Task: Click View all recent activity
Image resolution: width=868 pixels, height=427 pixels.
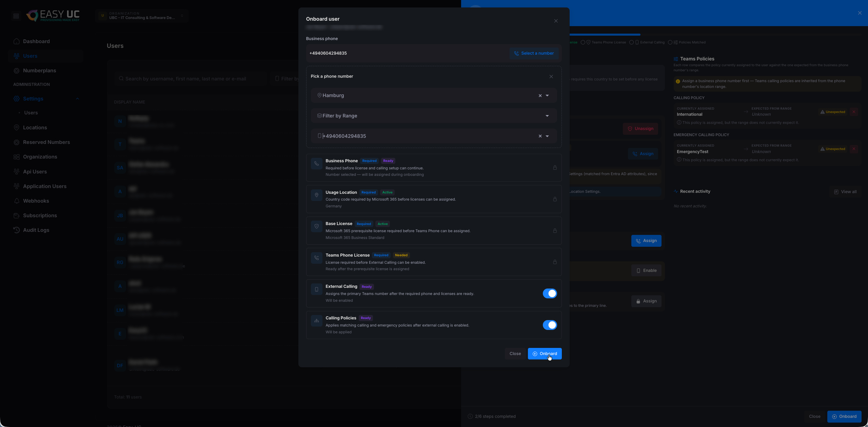Action: pyautogui.click(x=845, y=192)
